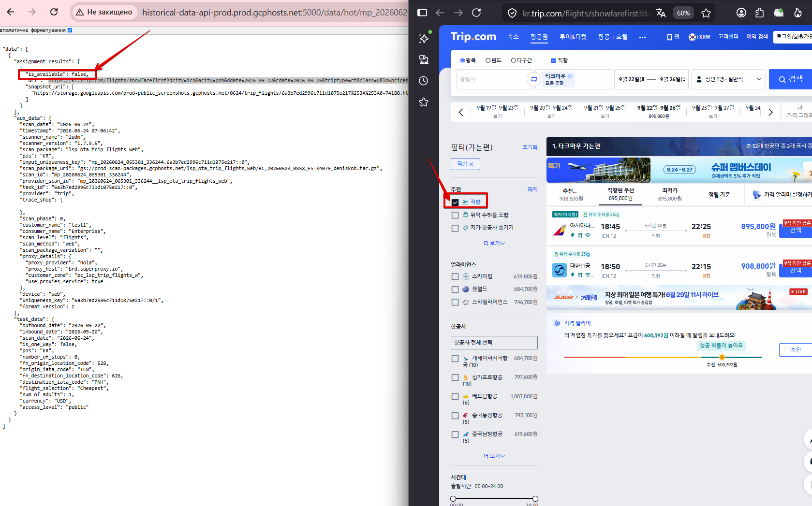This screenshot has width=812, height=506.
Task: Open the tab panel icon in Trip.com browser
Action: click(422, 13)
